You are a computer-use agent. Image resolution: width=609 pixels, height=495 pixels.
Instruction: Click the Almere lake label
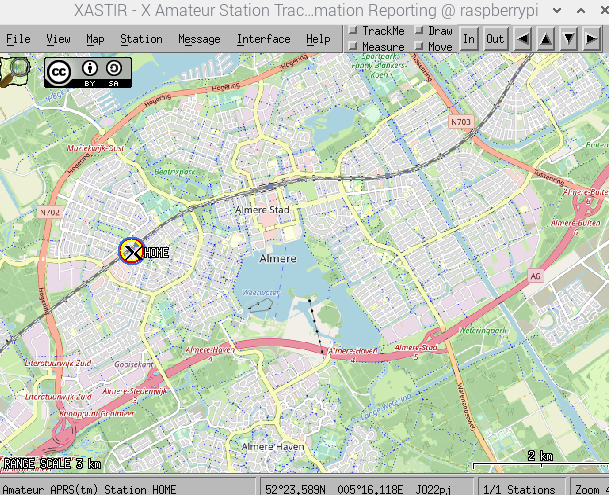278,258
